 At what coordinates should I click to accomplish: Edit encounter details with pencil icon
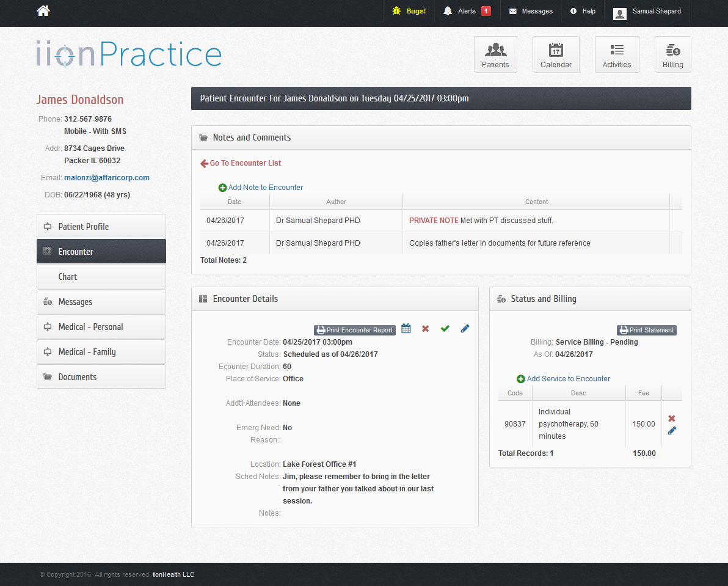465,329
